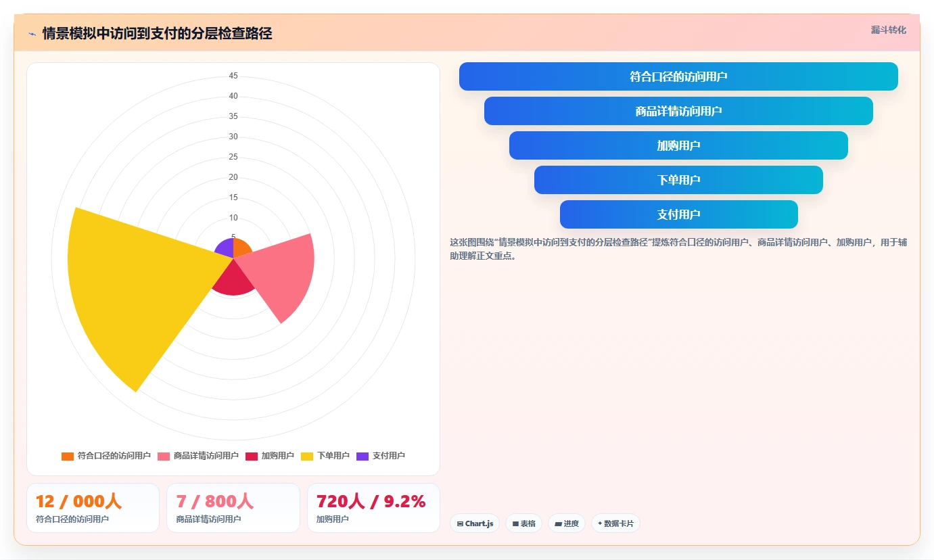934x560 pixels.
Task: Select the 符合口径的访问用户 funnel bar
Action: [678, 76]
